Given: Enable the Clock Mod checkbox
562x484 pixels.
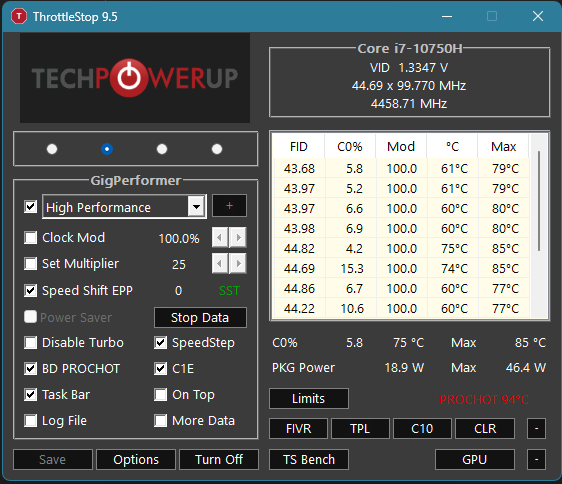Looking at the screenshot, I should click(30, 237).
